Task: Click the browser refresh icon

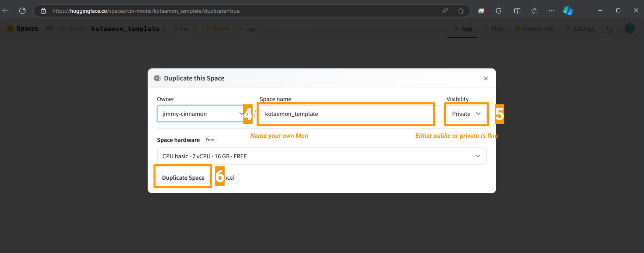Action: [23, 11]
